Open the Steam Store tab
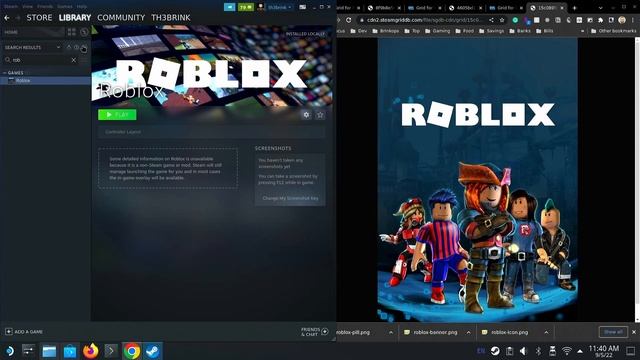The height and width of the screenshot is (360, 640). [x=39, y=18]
